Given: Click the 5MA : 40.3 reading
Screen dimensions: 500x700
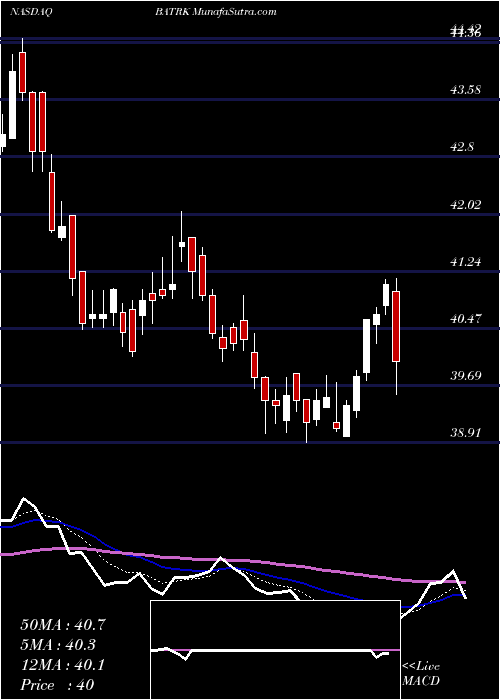Looking at the screenshot, I should 58,645.
